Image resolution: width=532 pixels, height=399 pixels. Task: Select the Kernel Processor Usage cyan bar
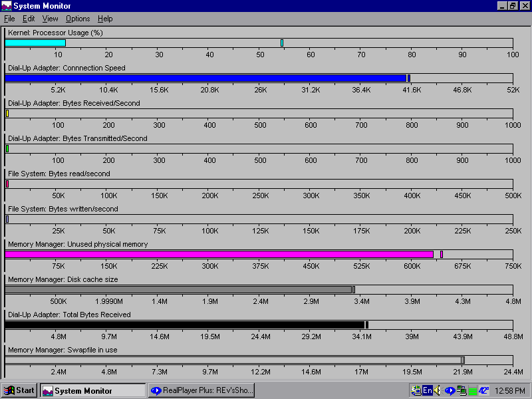(x=35, y=43)
